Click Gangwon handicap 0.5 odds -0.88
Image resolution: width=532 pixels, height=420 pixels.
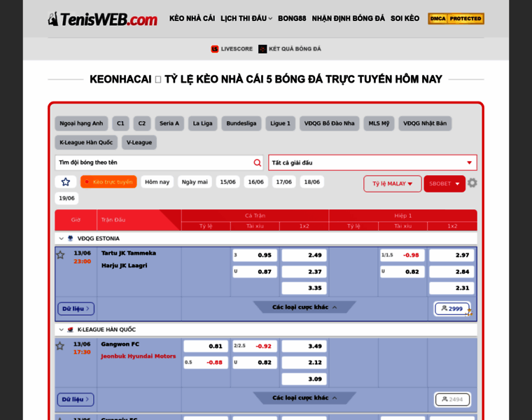click(x=206, y=363)
